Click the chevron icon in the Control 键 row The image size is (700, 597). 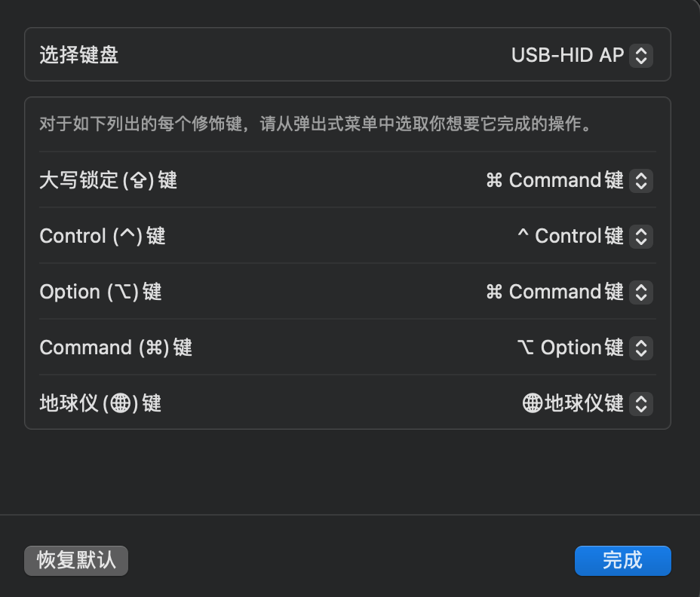point(640,236)
